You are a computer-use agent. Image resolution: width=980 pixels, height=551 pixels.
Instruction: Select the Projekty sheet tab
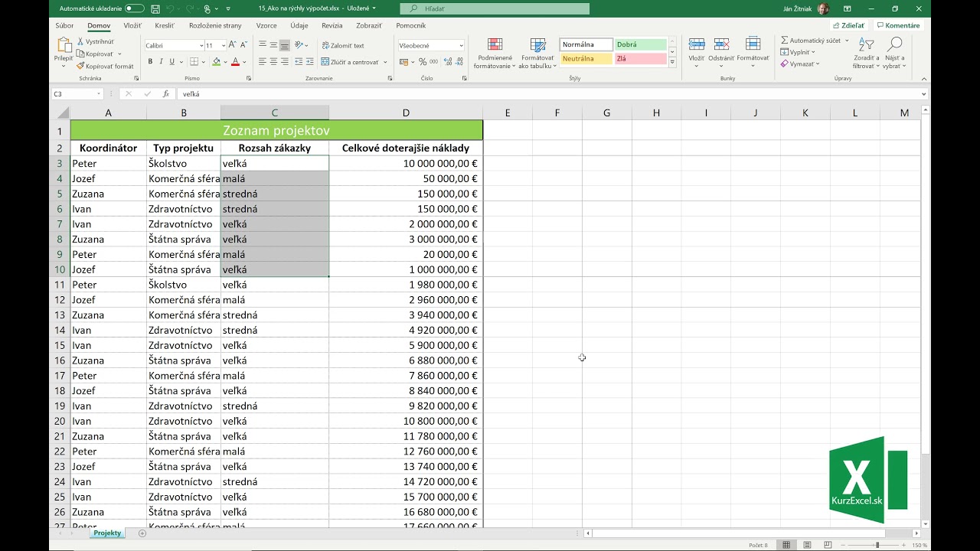(107, 533)
